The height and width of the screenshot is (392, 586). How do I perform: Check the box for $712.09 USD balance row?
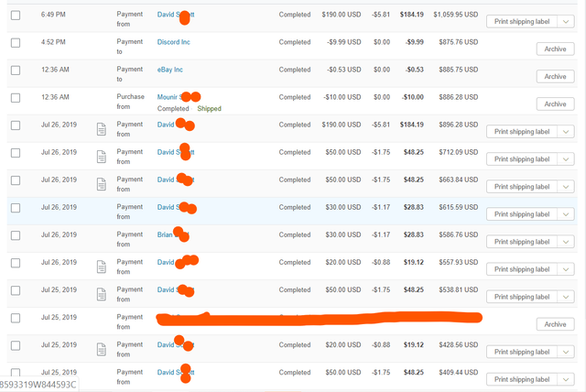point(16,153)
